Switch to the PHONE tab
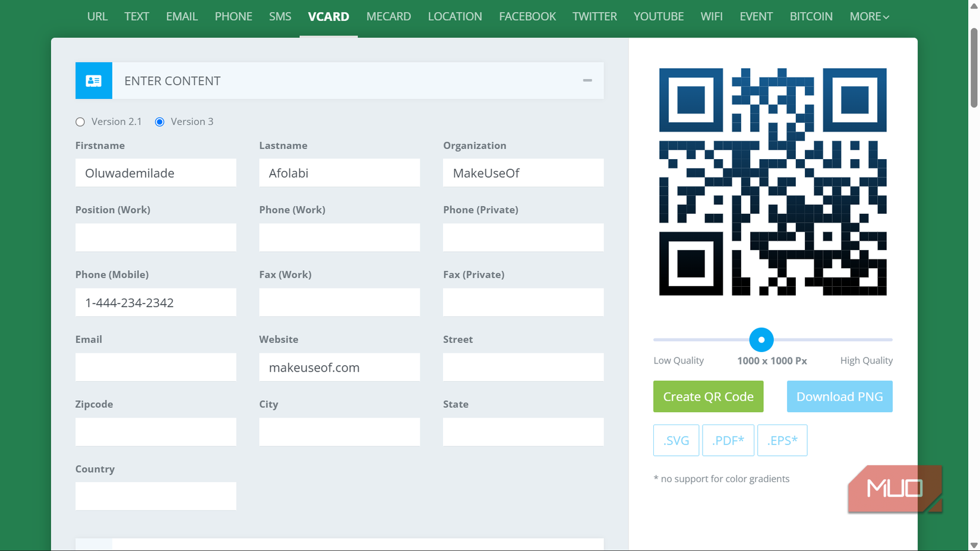 click(233, 17)
